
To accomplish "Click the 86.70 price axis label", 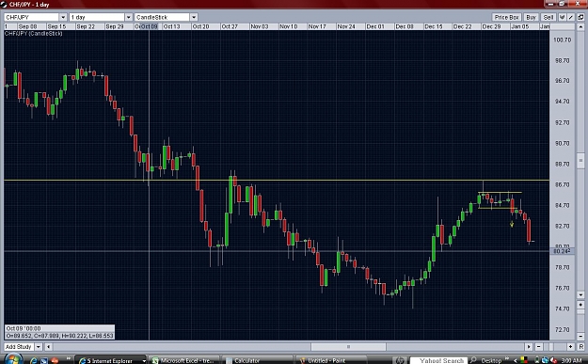I will point(563,184).
